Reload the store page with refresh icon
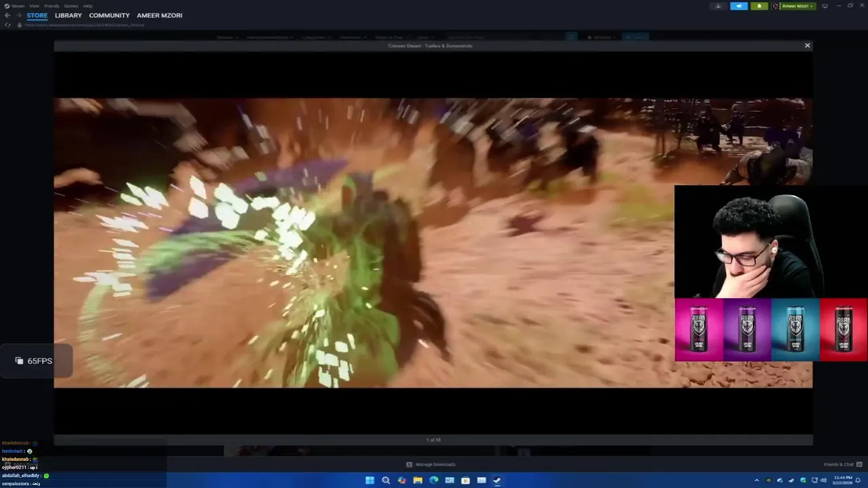Image resolution: width=868 pixels, height=488 pixels. [7, 25]
